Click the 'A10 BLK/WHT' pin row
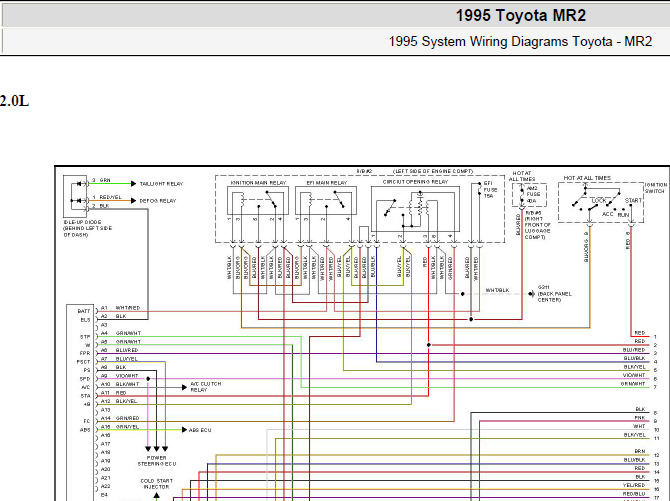This screenshot has width=670, height=501. [x=120, y=384]
